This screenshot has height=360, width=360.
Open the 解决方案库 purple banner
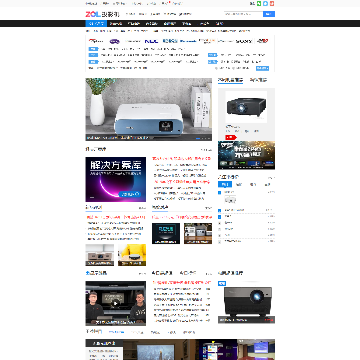point(116,179)
